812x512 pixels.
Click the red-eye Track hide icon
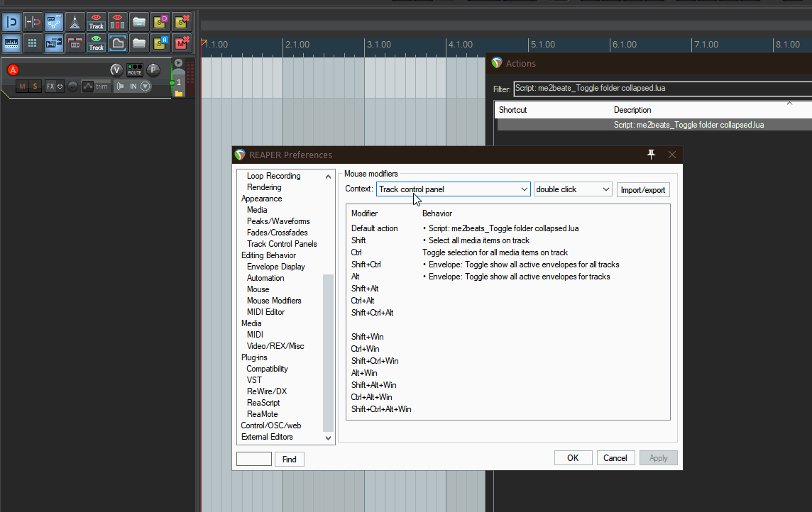click(x=96, y=22)
